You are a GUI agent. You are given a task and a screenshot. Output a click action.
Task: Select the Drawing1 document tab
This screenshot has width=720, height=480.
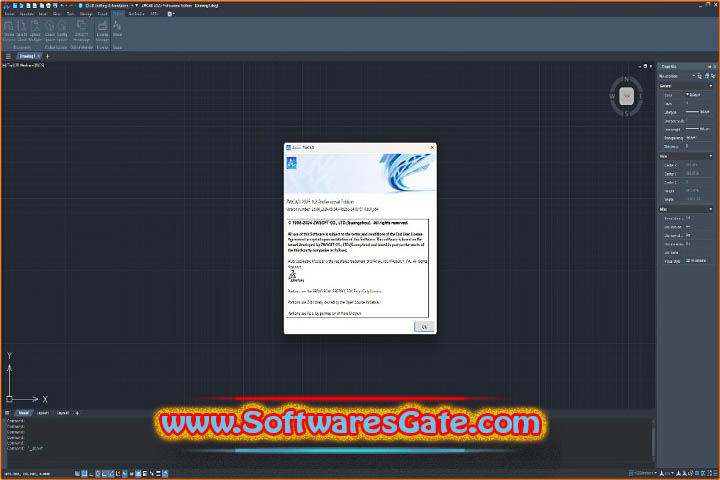coord(27,56)
